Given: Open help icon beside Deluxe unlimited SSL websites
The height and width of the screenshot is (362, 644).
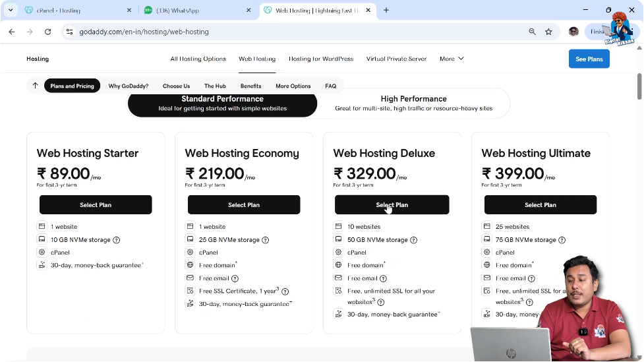Looking at the screenshot, I should tap(381, 303).
